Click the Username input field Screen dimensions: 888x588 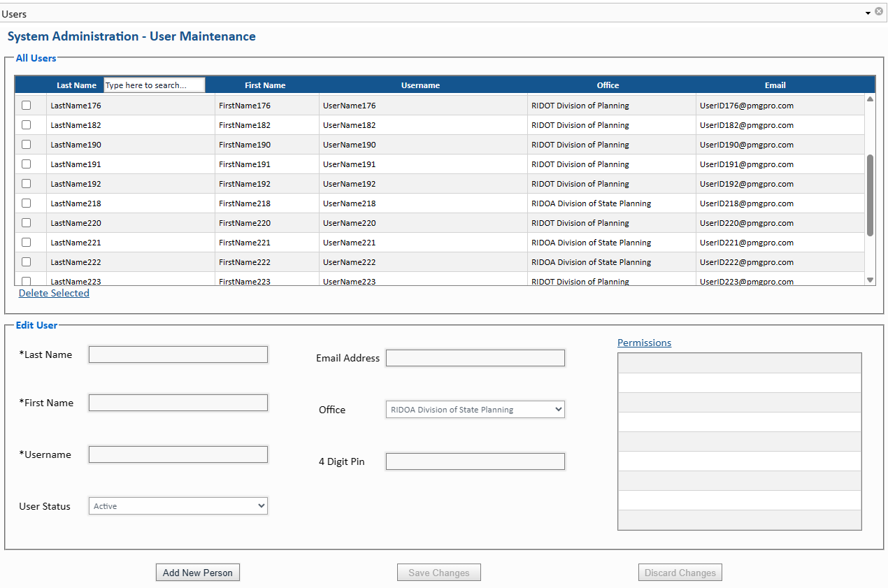click(178, 454)
